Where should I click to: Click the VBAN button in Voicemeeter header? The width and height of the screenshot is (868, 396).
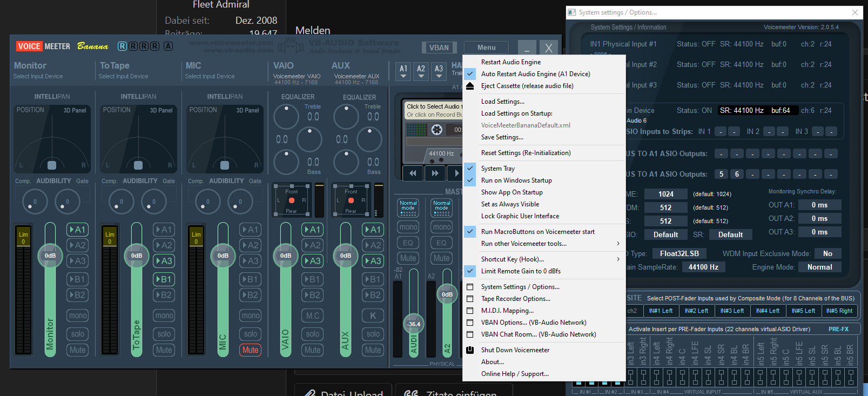click(x=439, y=48)
